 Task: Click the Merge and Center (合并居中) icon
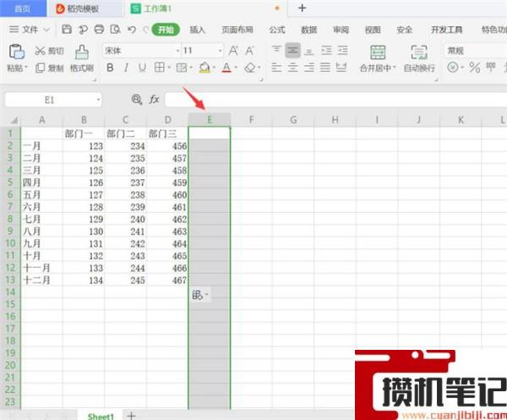pyautogui.click(x=378, y=52)
